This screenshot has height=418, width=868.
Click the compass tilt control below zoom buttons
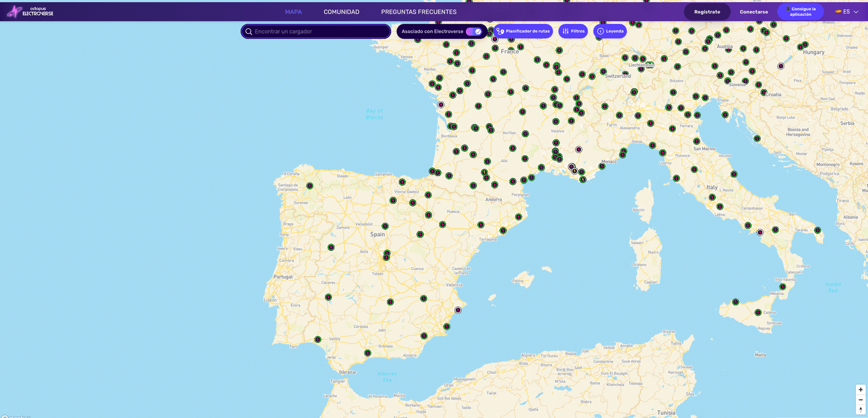pyautogui.click(x=861, y=409)
